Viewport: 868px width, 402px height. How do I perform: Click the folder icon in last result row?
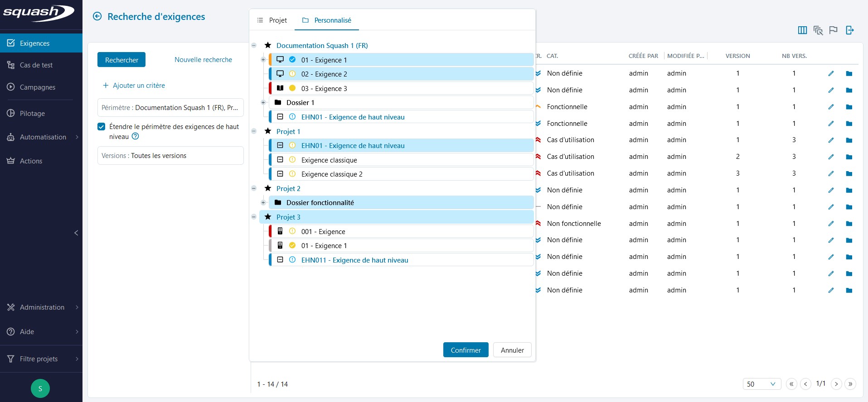pos(849,290)
